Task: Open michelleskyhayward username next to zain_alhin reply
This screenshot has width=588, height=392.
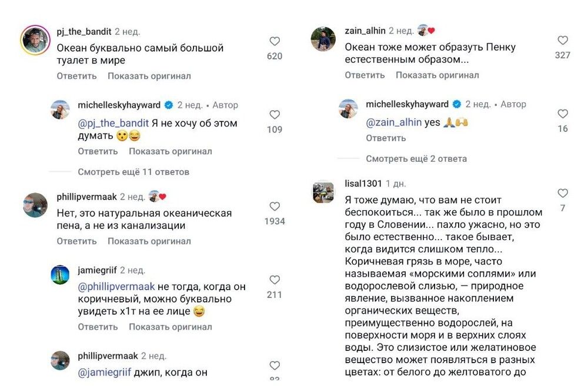Action: [x=407, y=104]
